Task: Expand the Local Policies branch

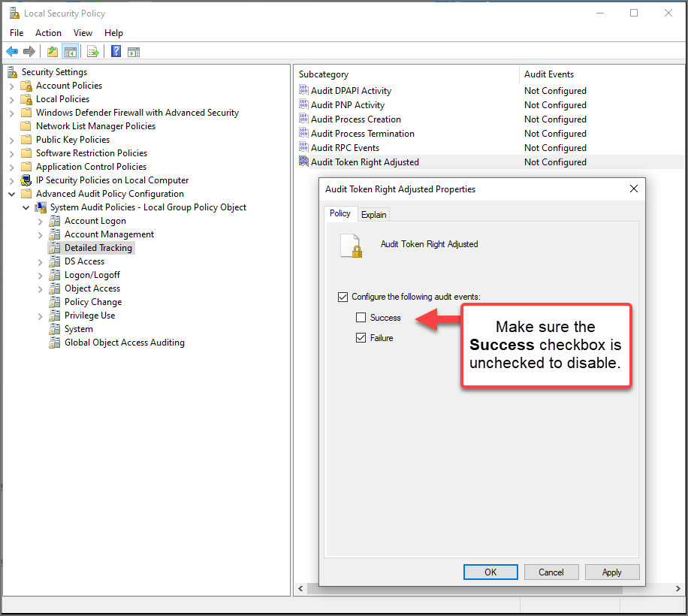Action: [11, 98]
